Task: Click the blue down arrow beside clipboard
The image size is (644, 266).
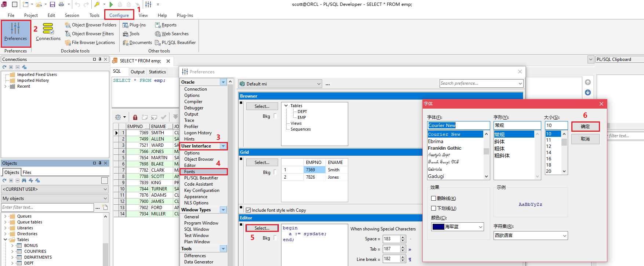Action: click(588, 92)
